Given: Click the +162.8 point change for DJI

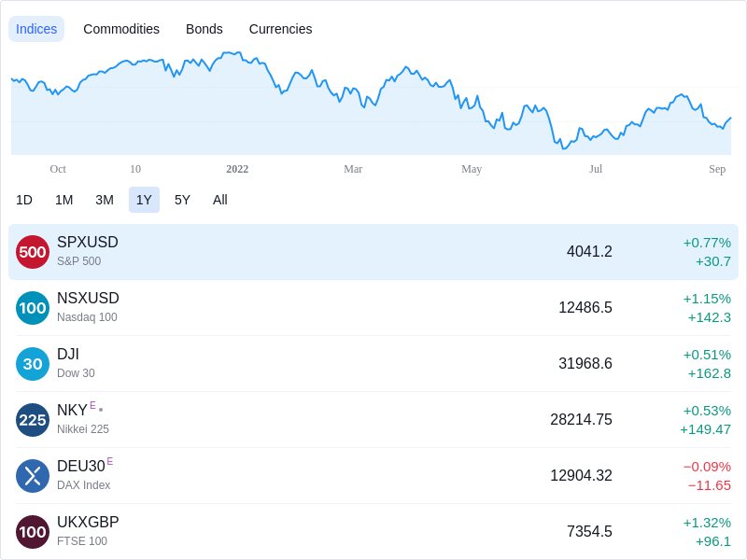Looking at the screenshot, I should point(710,373).
